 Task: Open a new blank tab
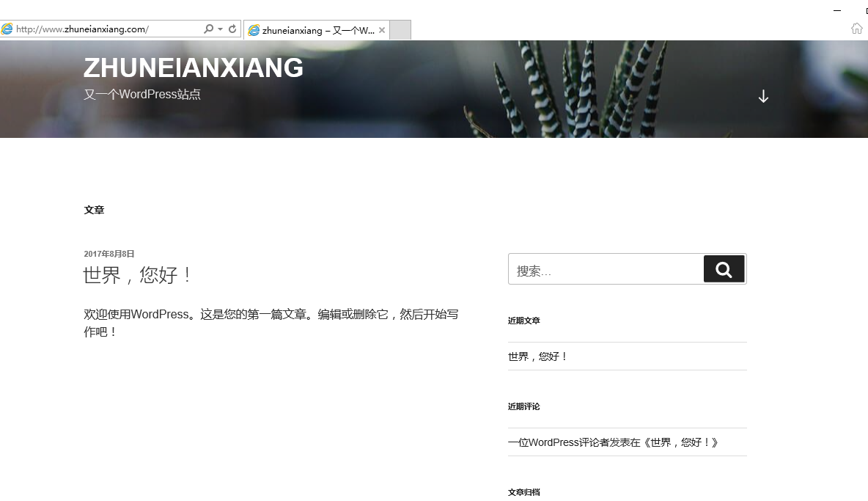coord(400,30)
